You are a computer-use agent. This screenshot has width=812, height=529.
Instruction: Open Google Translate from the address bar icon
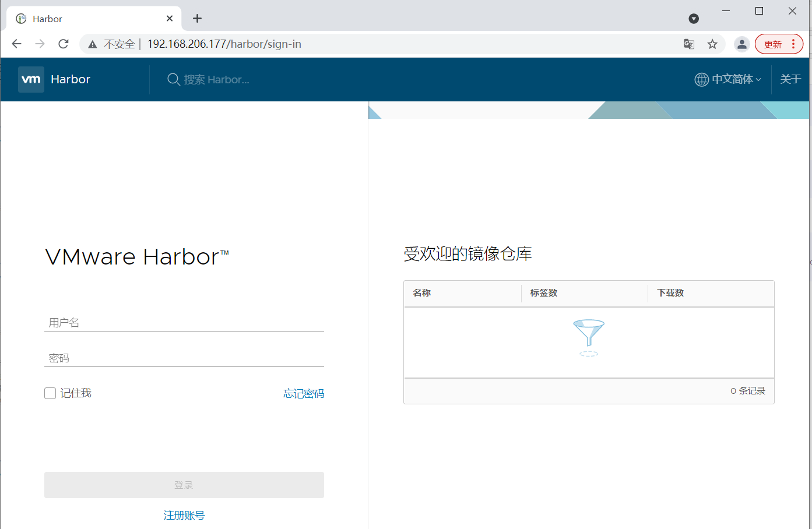coord(688,44)
